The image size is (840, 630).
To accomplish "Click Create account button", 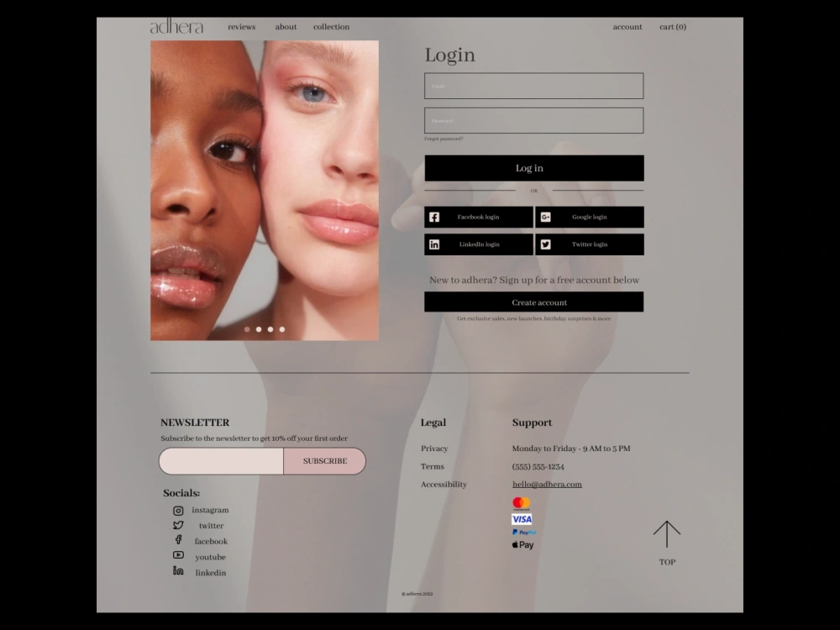I will (x=533, y=302).
